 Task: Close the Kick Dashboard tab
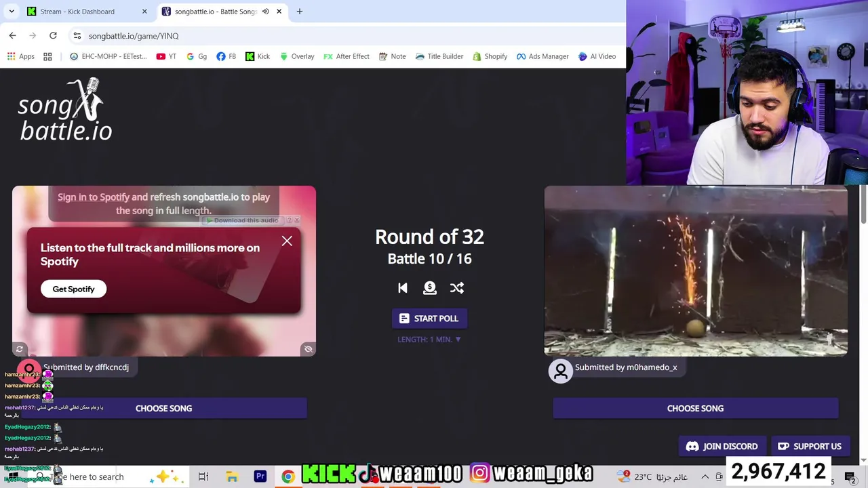coord(144,12)
